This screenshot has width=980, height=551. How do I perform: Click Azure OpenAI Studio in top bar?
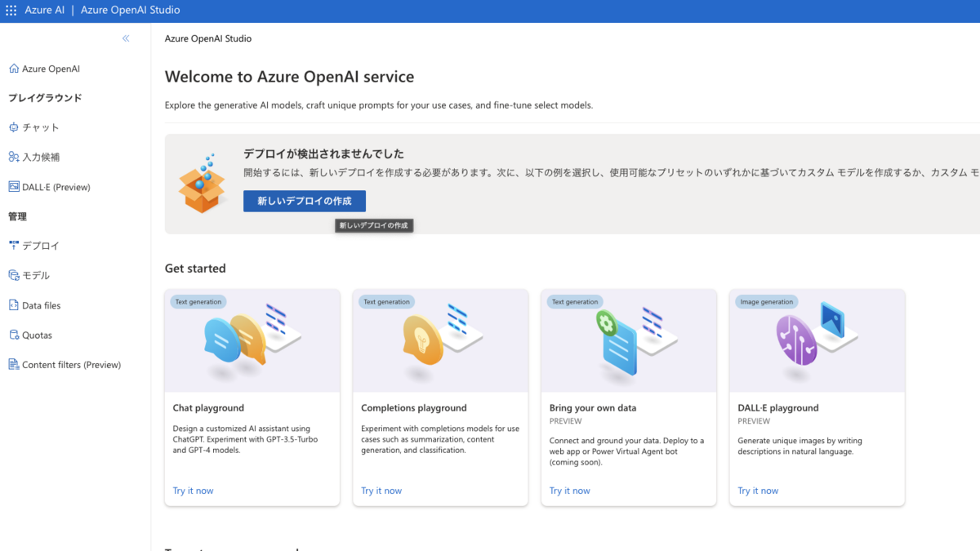coord(131,11)
